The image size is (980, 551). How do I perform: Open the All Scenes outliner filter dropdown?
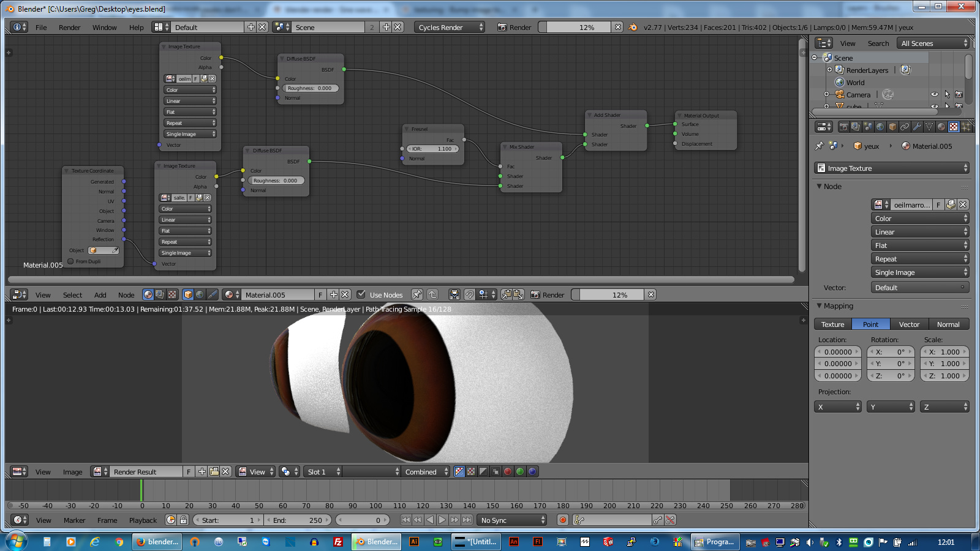coord(933,43)
